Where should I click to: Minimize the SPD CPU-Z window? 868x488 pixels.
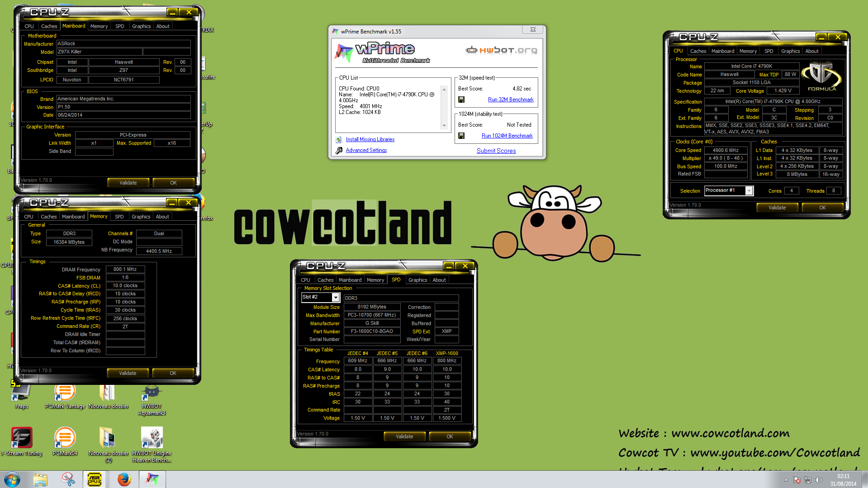[x=448, y=266]
